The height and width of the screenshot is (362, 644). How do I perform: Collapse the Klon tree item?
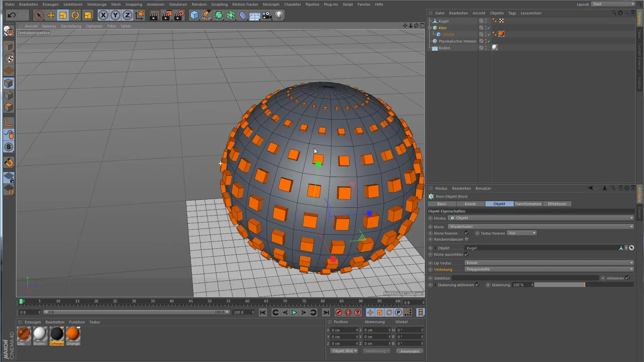click(430, 28)
